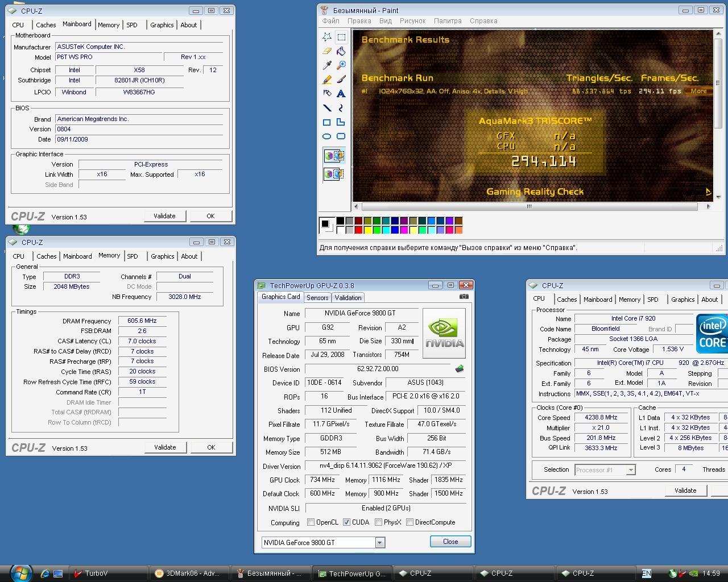
Task: Select the Ellipse tool in Paint
Action: click(327, 136)
